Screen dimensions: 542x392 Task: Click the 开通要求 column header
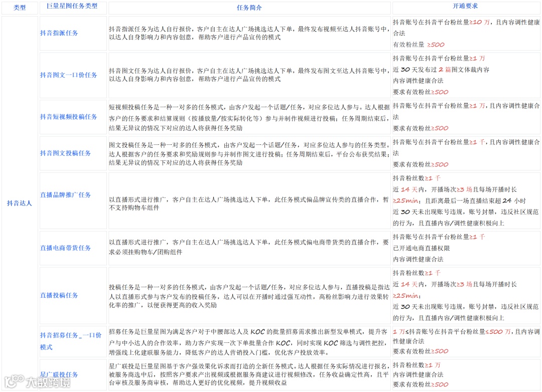[465, 6]
